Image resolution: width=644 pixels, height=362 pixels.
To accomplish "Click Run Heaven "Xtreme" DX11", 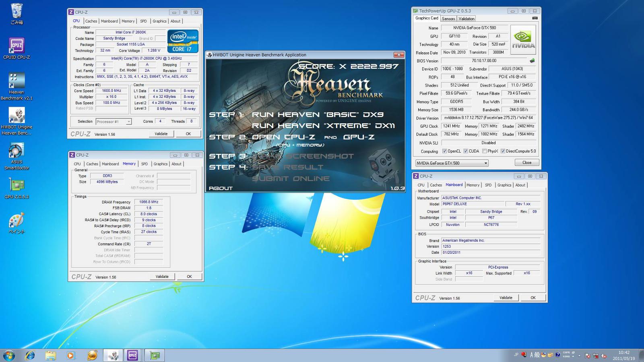I will coord(323,126).
